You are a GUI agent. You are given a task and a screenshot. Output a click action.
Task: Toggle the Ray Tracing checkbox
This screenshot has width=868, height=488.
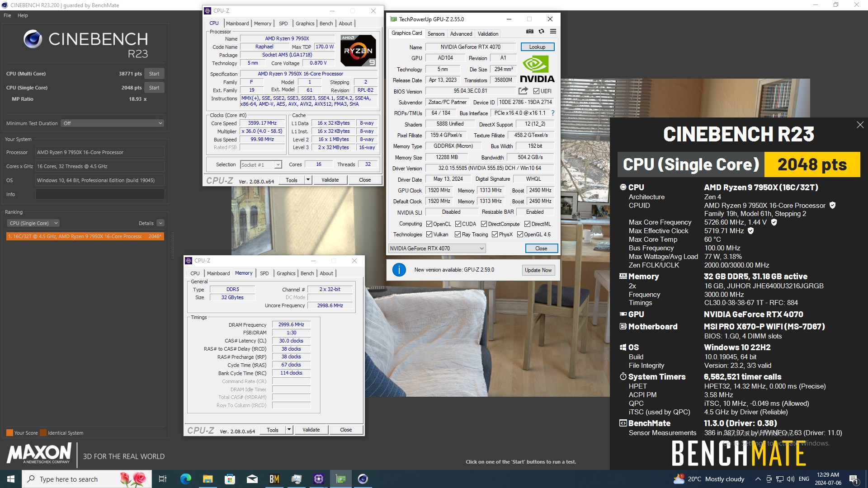point(458,235)
